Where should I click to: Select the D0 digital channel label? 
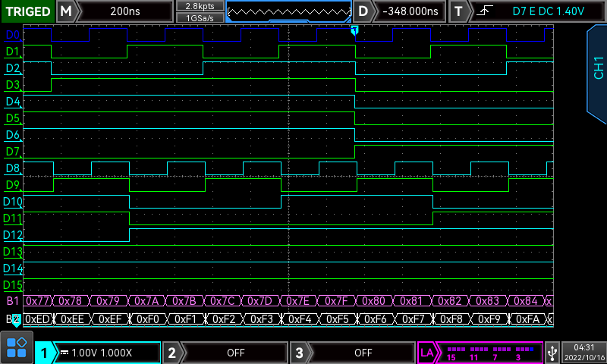(x=12, y=36)
